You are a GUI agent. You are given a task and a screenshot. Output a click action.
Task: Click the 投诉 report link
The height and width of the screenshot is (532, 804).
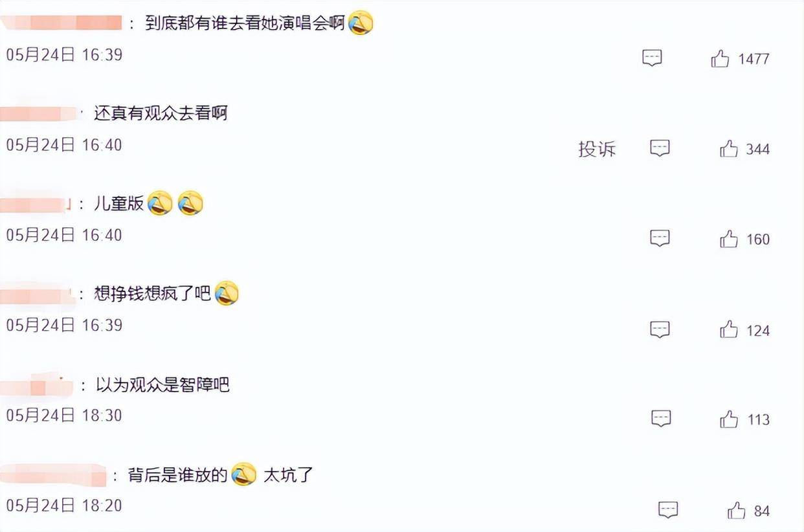[597, 150]
